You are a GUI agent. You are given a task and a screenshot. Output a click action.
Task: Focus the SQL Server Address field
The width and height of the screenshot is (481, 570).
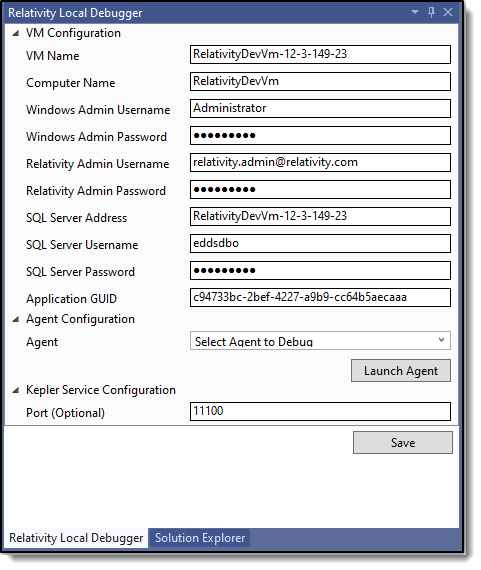[320, 217]
